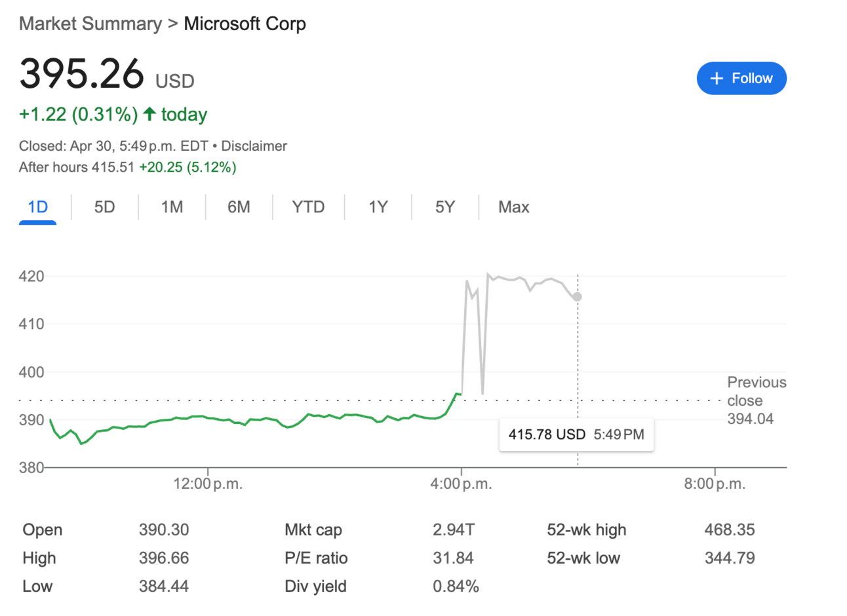Click the 52-wk low label

pyautogui.click(x=583, y=558)
